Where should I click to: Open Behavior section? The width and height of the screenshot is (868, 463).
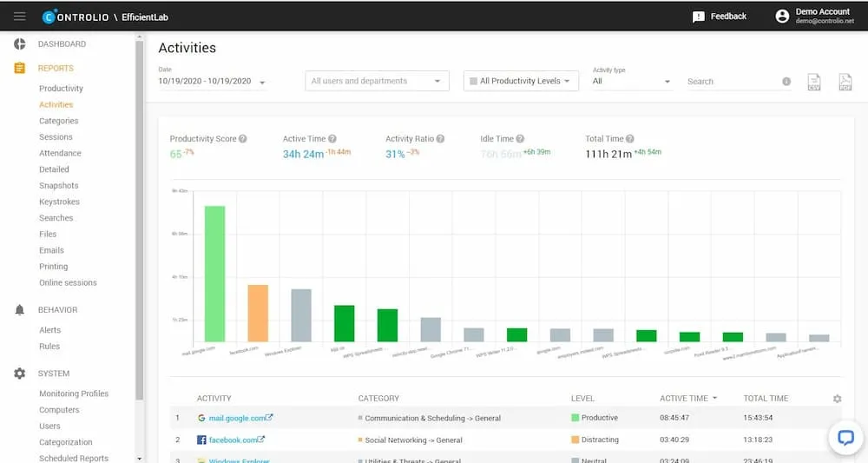point(57,309)
